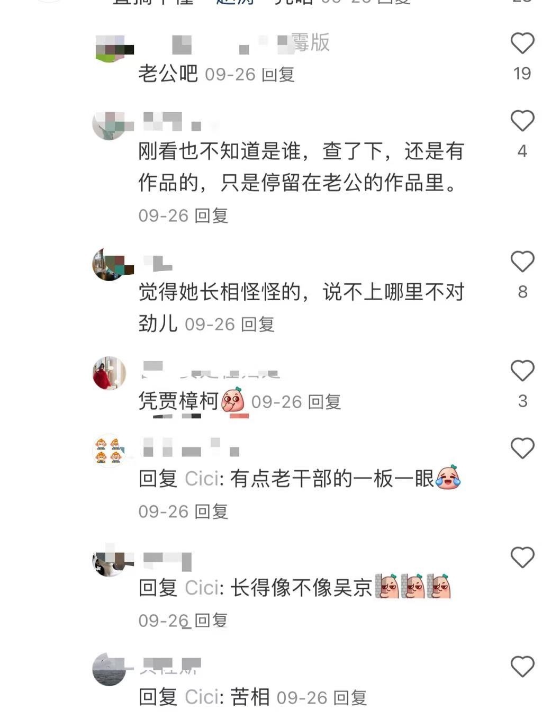Open the four-monkey emoji avatar profile
The width and height of the screenshot is (560, 728).
110,451
